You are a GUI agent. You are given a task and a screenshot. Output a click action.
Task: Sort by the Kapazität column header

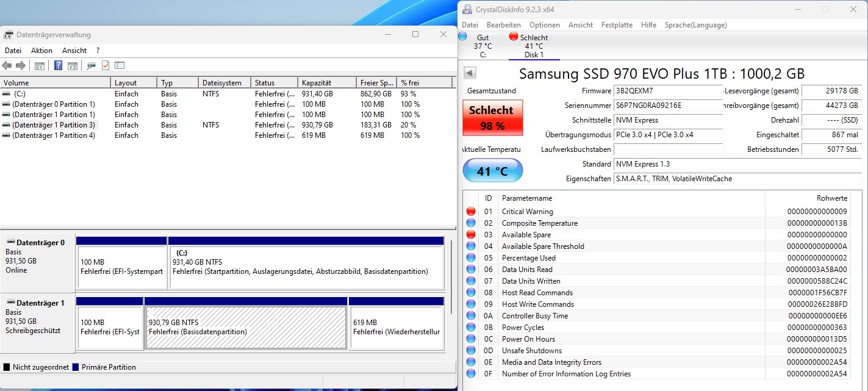click(x=327, y=82)
